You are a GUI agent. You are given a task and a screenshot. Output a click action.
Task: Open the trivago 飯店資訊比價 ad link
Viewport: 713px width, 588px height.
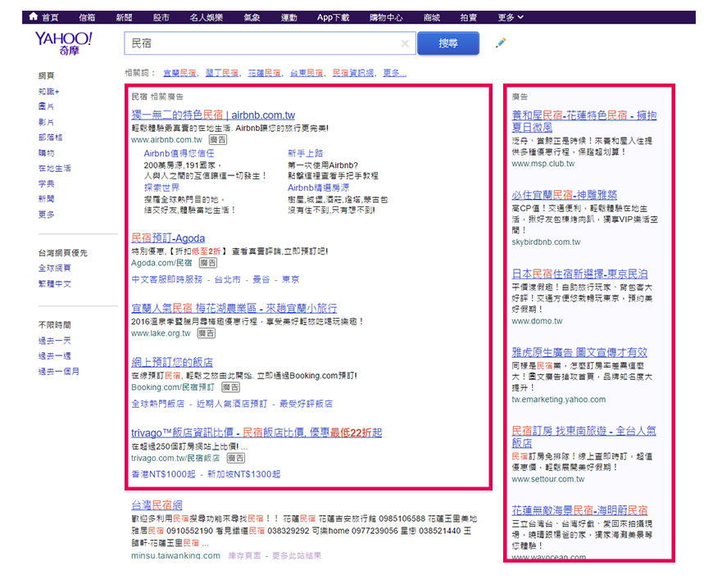257,432
